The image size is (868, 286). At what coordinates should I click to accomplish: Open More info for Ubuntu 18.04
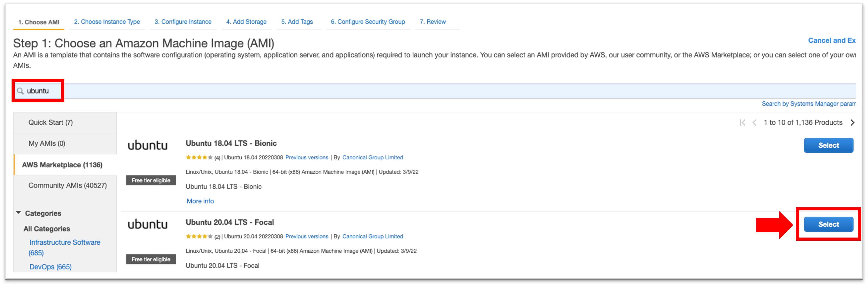click(200, 201)
